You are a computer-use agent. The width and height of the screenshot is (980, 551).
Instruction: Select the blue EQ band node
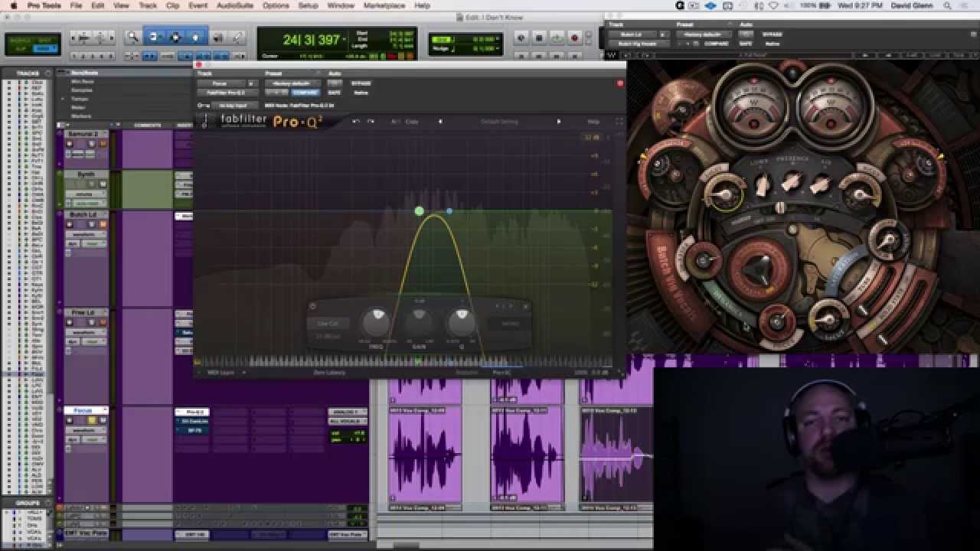click(x=449, y=210)
